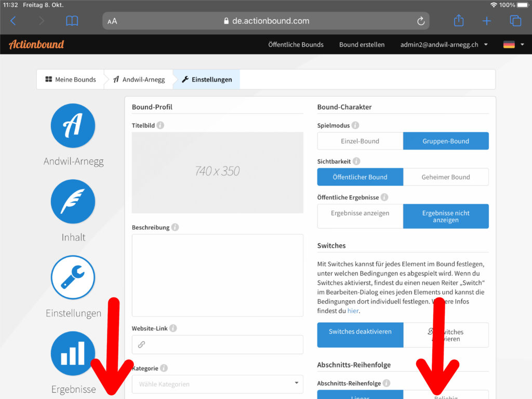
Task: Set visibility to Geheimer Bound
Action: click(x=446, y=177)
